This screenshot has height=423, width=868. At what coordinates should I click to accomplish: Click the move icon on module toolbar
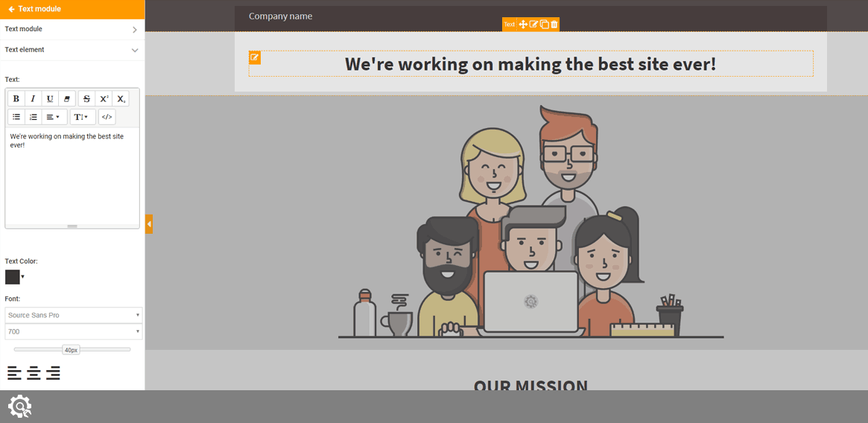click(x=523, y=25)
